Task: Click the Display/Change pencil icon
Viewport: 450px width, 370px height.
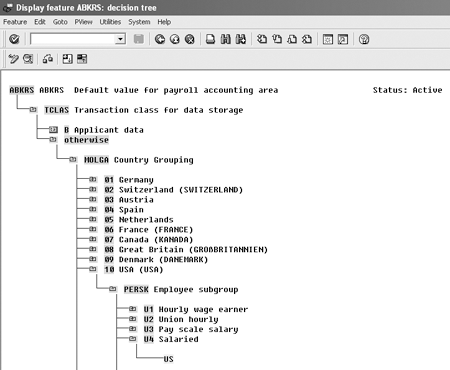Action: [x=13, y=59]
